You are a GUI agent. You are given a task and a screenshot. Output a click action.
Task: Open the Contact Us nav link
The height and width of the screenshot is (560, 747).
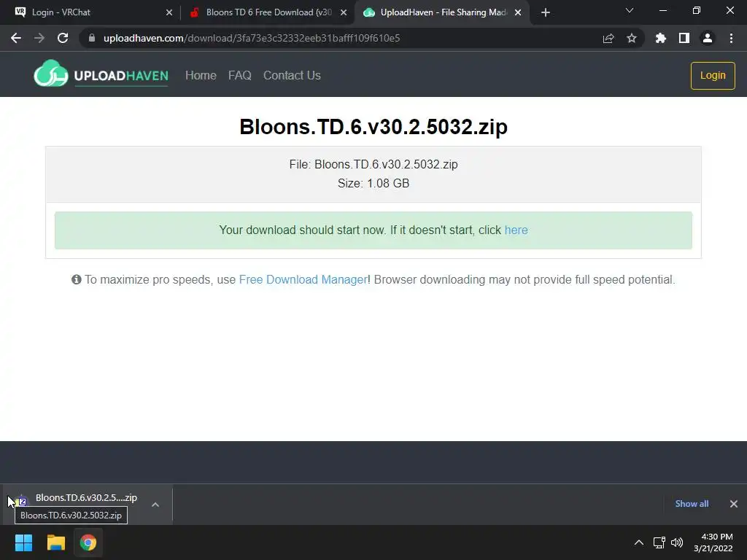click(x=292, y=75)
